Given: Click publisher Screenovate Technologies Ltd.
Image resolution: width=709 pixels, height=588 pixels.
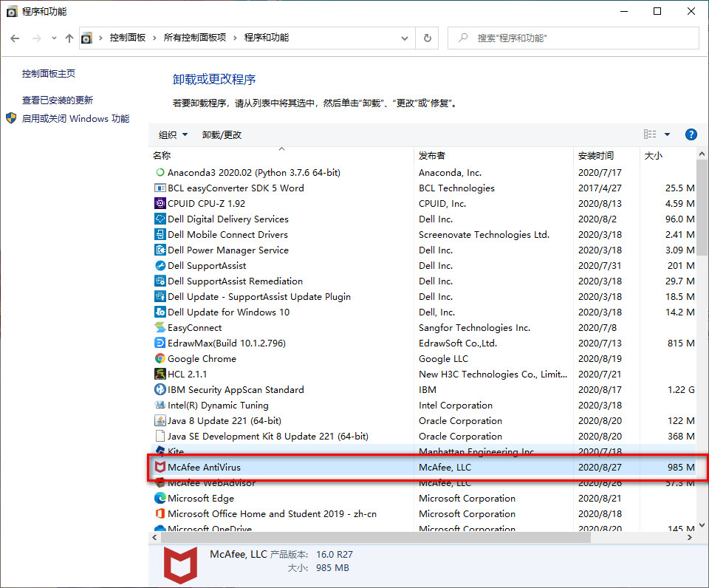Looking at the screenshot, I should pyautogui.click(x=484, y=234).
